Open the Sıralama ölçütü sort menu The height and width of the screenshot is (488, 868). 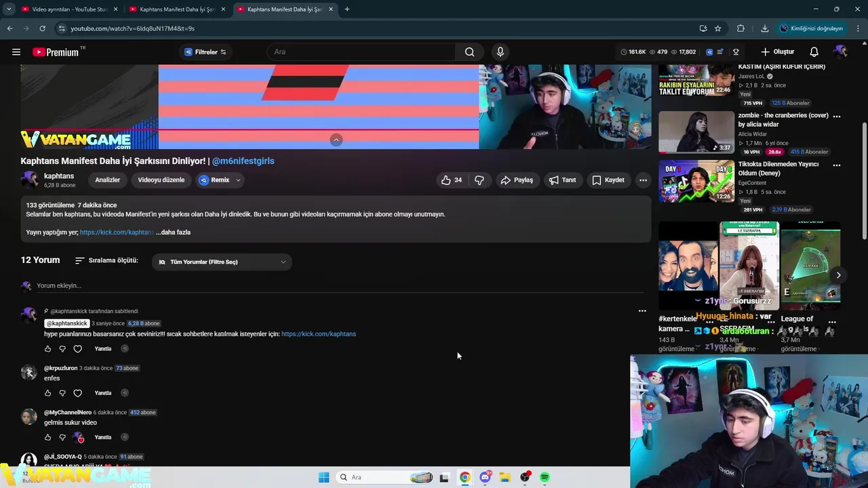click(x=106, y=261)
